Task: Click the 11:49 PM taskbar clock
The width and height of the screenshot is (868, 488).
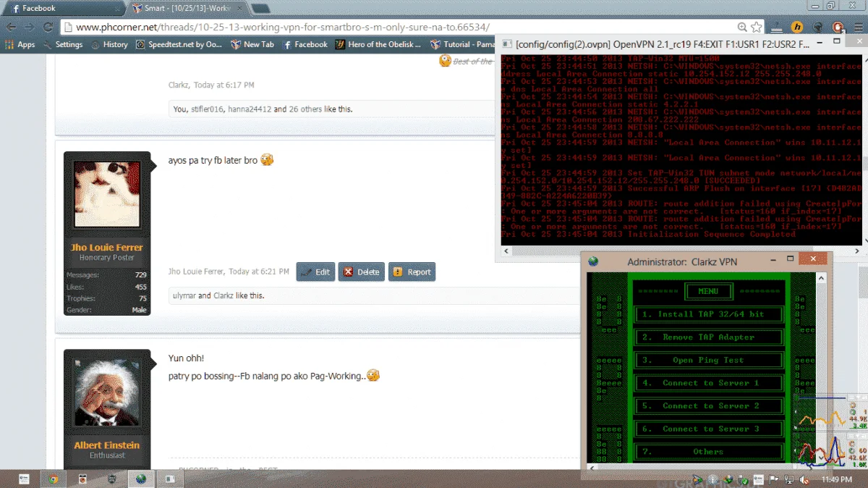Action: [836, 479]
